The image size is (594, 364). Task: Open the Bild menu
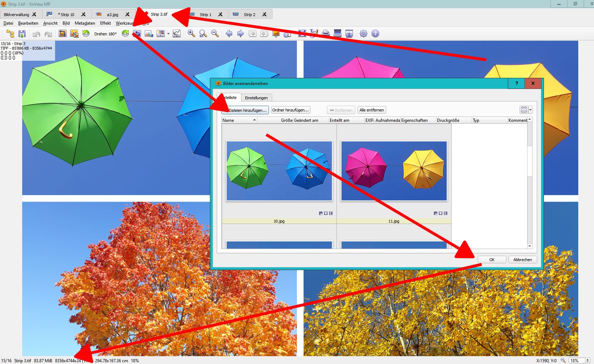[66, 23]
